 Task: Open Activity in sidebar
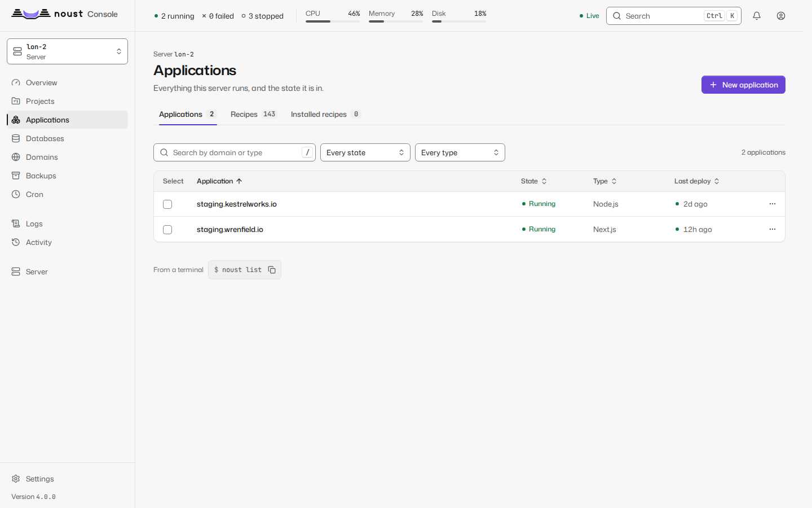(x=67, y=242)
